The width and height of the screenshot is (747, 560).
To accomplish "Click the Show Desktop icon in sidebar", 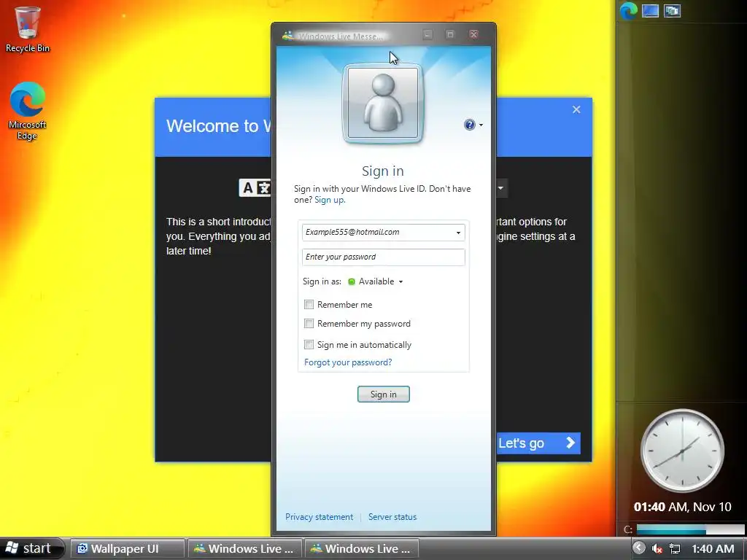I will pos(650,10).
